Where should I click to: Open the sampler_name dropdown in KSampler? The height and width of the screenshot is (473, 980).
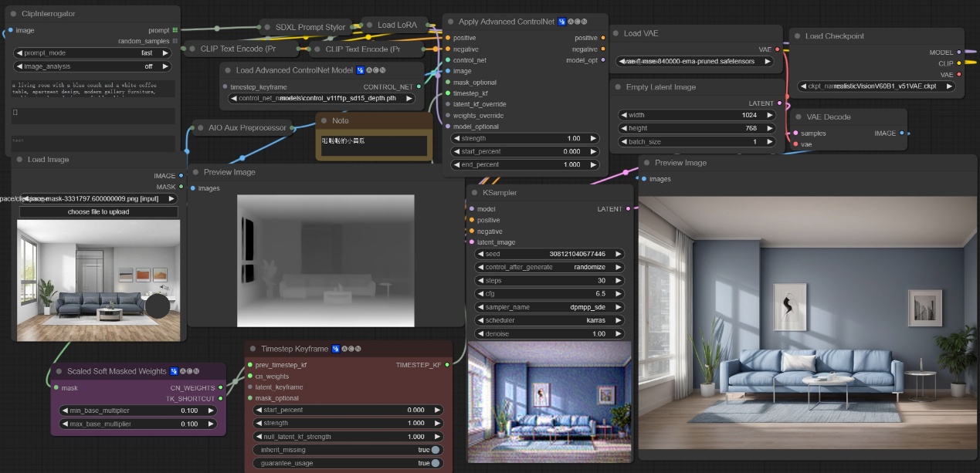[547, 307]
